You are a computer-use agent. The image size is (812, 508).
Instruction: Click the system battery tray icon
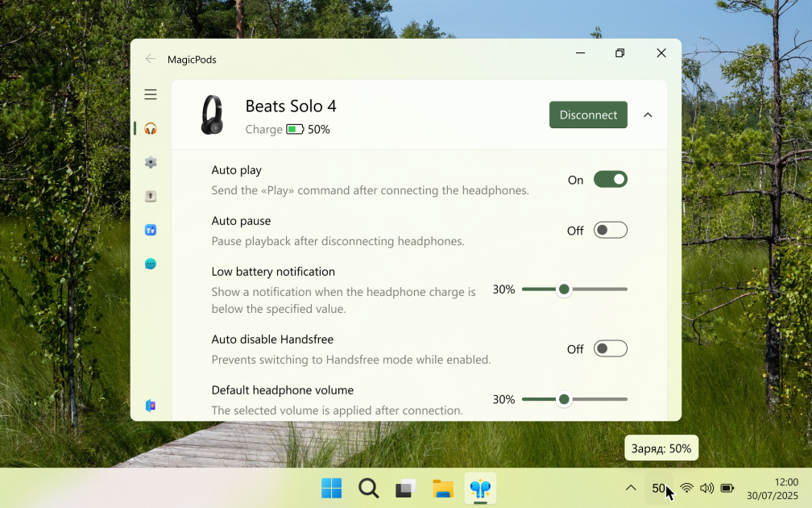[x=727, y=488]
